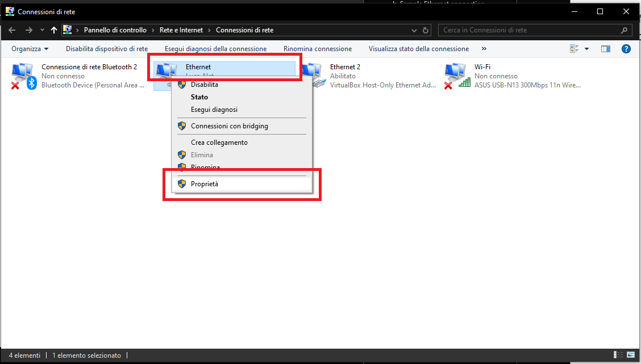Click Stato in the context menu
The height and width of the screenshot is (364, 641).
point(199,97)
